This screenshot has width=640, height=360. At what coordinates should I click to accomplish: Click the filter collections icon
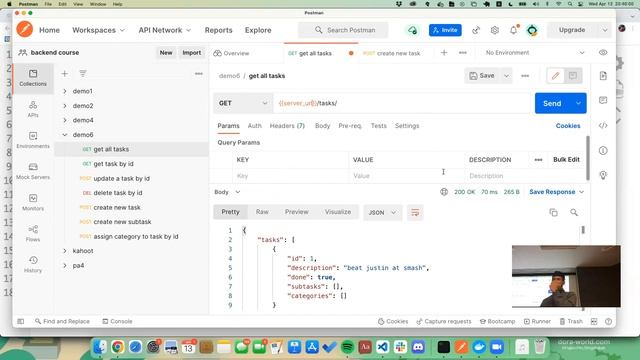coord(83,73)
